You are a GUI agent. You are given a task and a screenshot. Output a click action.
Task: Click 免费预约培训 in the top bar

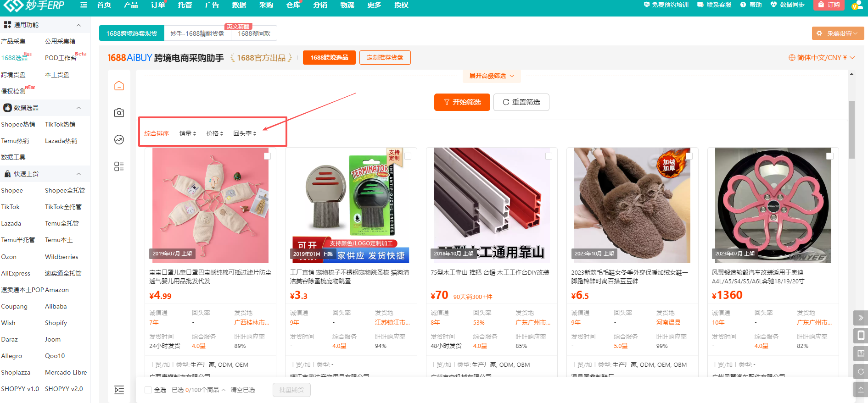666,5
